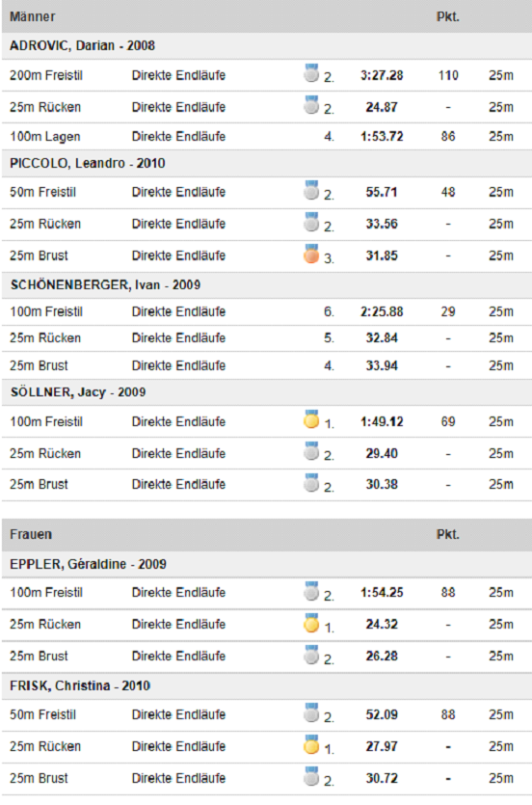
Task: Click the time 2:25.88 for Schönenberger
Action: 382,311
